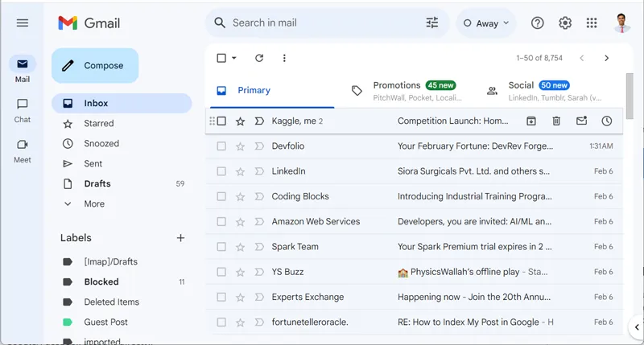Open the main menu hamburger icon
Screen dimensions: 644x345
(x=23, y=23)
